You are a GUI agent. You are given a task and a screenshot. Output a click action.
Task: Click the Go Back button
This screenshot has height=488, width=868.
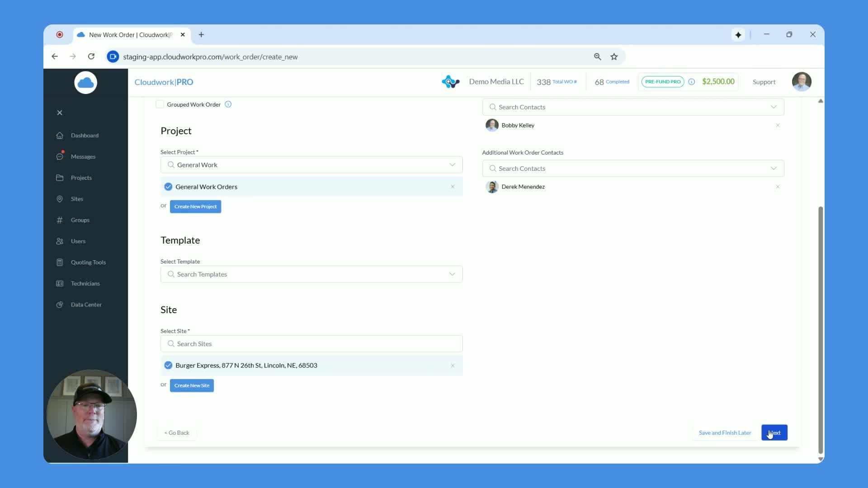coord(177,433)
